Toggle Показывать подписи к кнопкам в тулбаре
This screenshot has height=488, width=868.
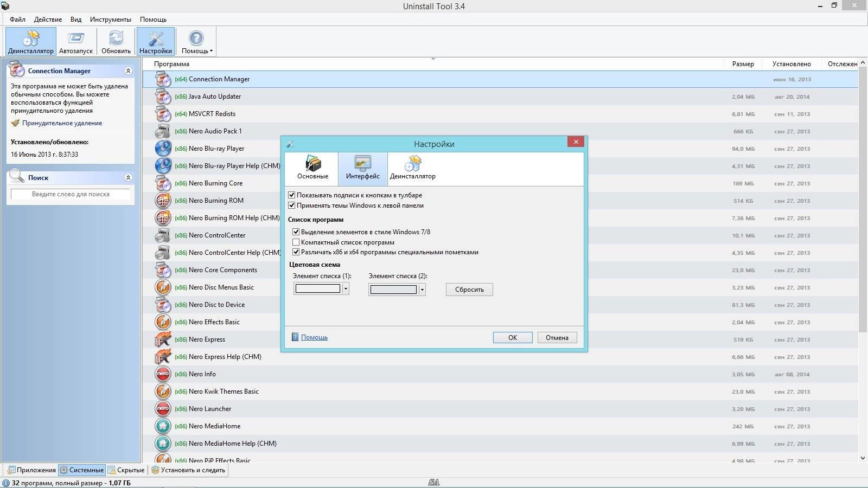[292, 195]
